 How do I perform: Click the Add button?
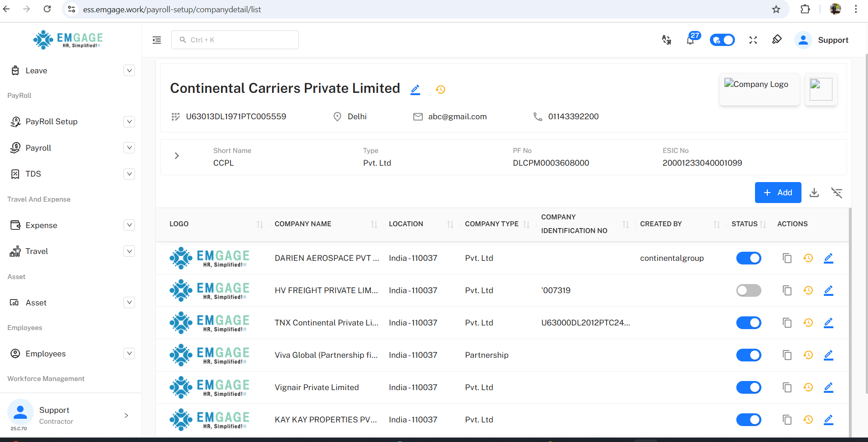(x=778, y=193)
